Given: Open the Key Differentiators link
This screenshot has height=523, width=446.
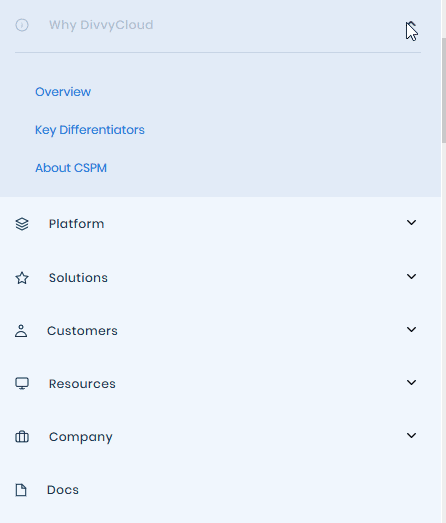Looking at the screenshot, I should [x=90, y=130].
